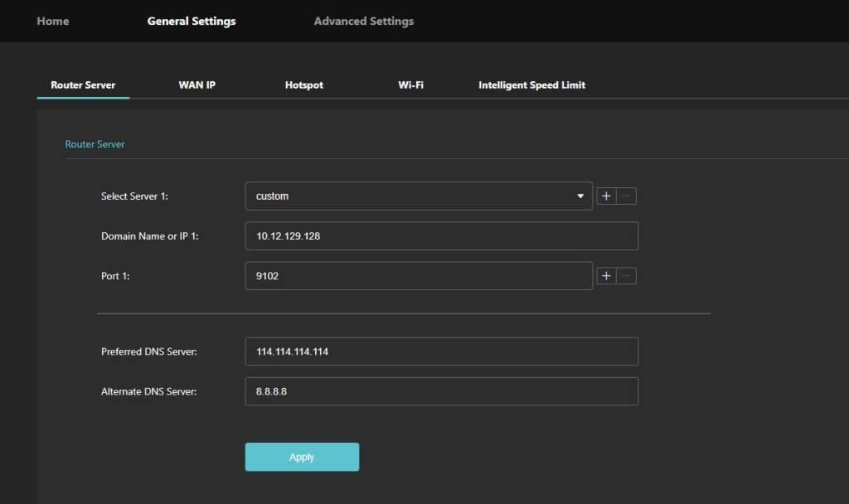
Task: Switch to the Router Server tab
Action: [x=83, y=85]
